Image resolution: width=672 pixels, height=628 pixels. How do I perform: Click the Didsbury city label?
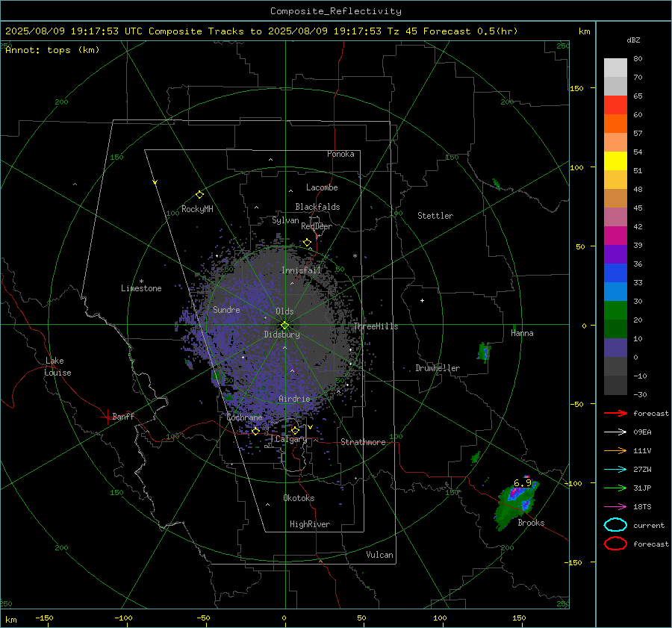(x=281, y=335)
